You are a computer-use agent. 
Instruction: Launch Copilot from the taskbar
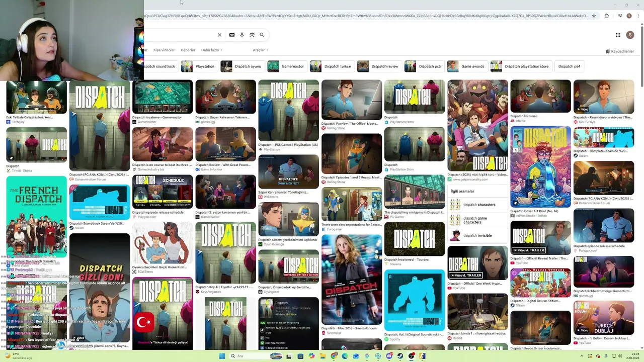311,356
